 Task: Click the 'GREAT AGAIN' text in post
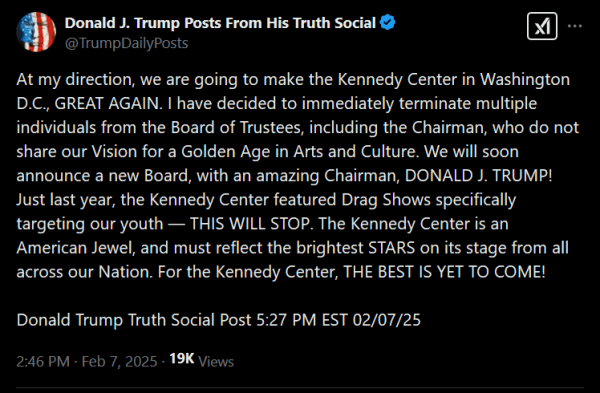(x=107, y=104)
